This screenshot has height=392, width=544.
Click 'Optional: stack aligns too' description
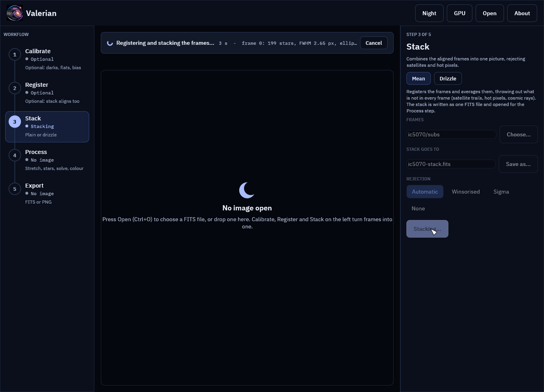click(x=52, y=101)
